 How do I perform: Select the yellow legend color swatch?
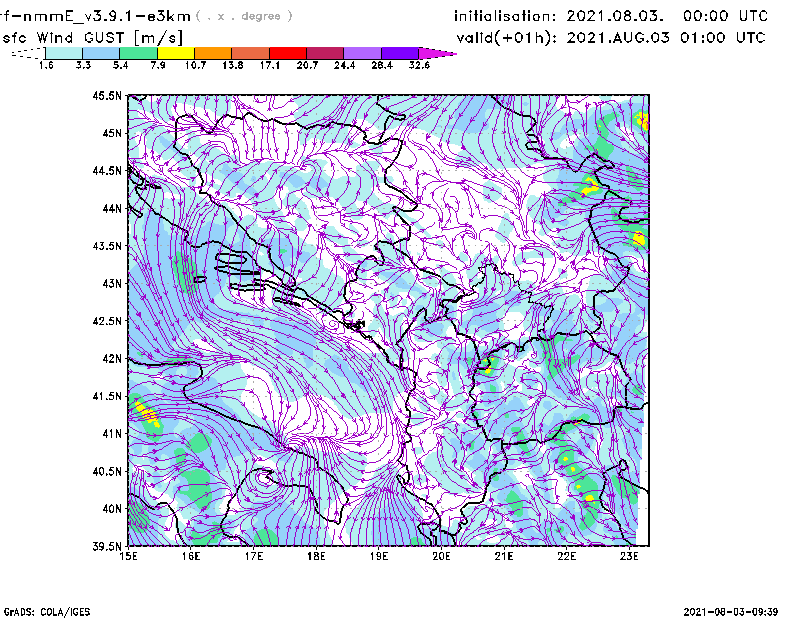[x=176, y=53]
